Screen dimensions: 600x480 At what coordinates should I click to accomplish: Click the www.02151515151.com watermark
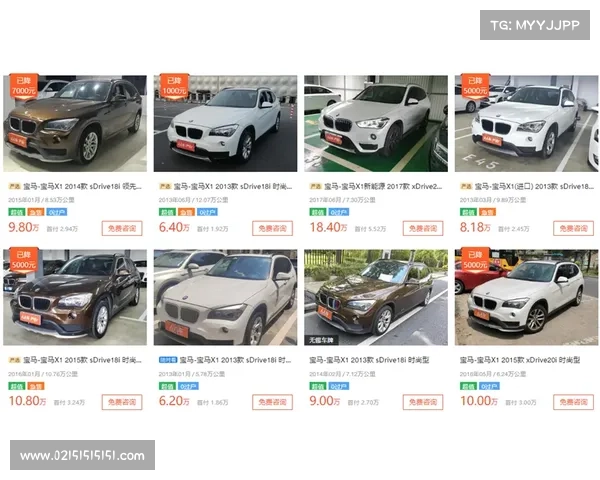click(83, 455)
